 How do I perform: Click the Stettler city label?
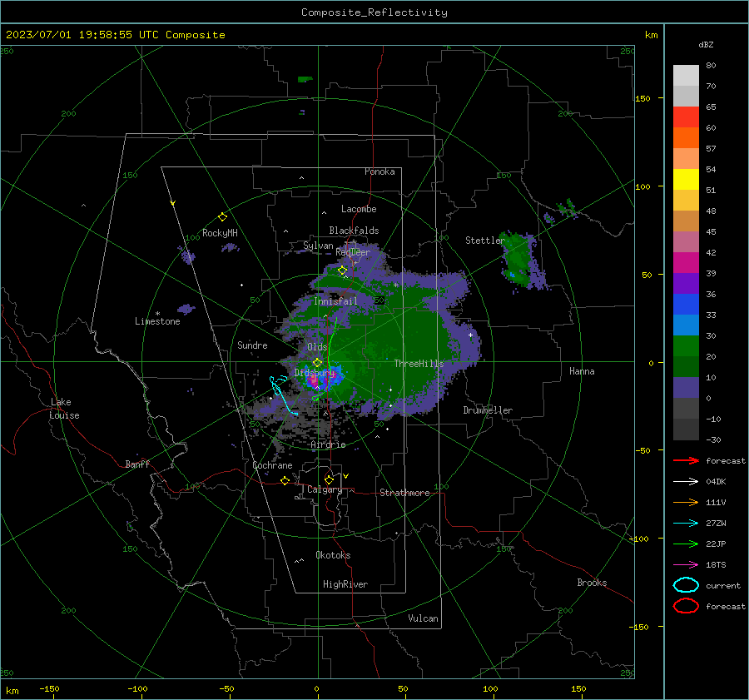(485, 241)
